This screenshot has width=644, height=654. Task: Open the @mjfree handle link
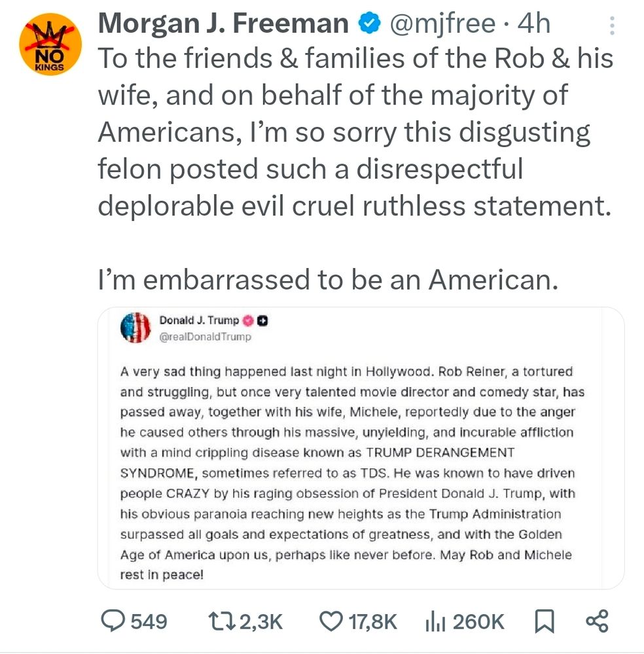tap(442, 24)
